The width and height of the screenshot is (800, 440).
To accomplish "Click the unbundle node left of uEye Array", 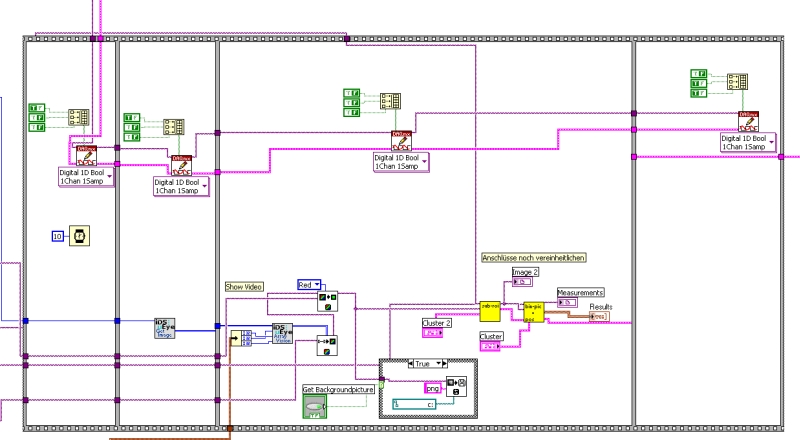I will click(241, 338).
